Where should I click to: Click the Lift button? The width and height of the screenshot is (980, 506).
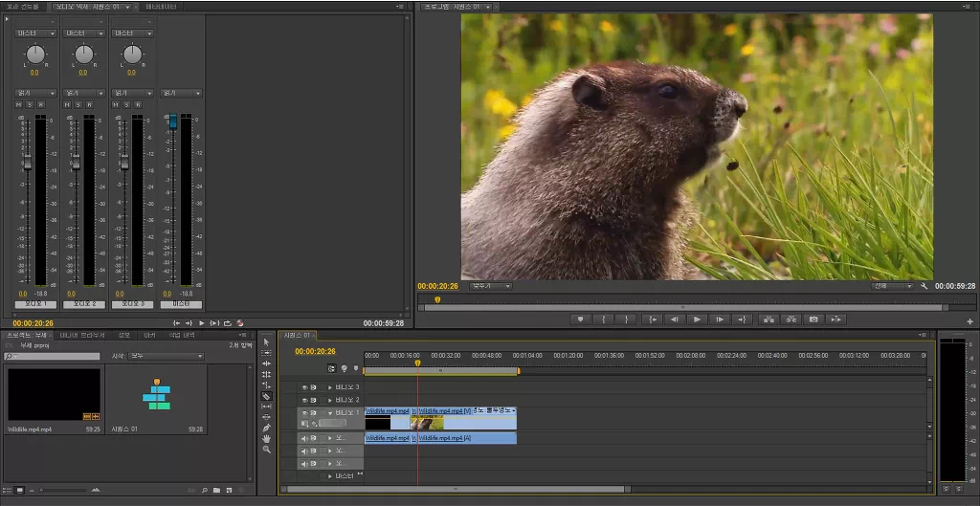tap(768, 319)
